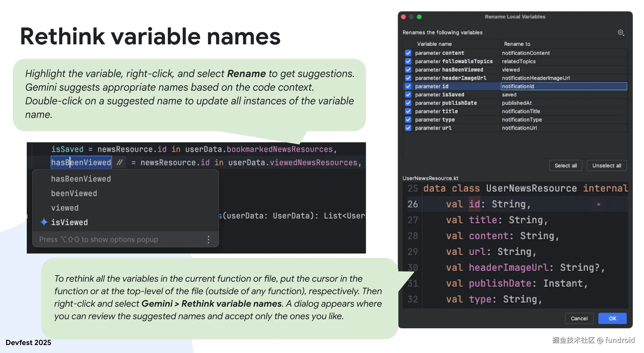Click the Rename to column header

pos(517,44)
